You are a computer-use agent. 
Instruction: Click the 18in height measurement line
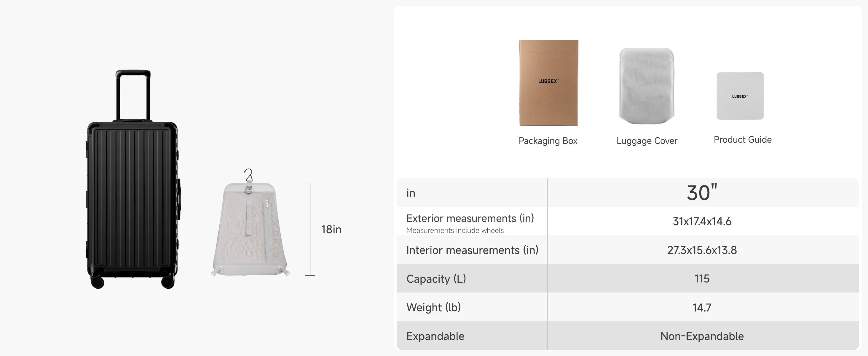[310, 229]
